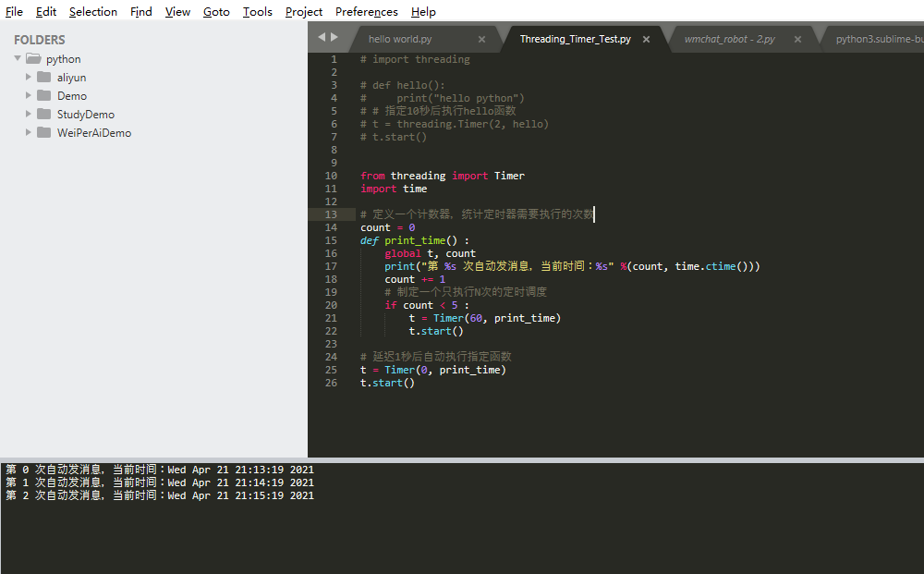Screen dimensions: 924x574
Task: Click line number 10 in gutter
Action: click(x=331, y=176)
